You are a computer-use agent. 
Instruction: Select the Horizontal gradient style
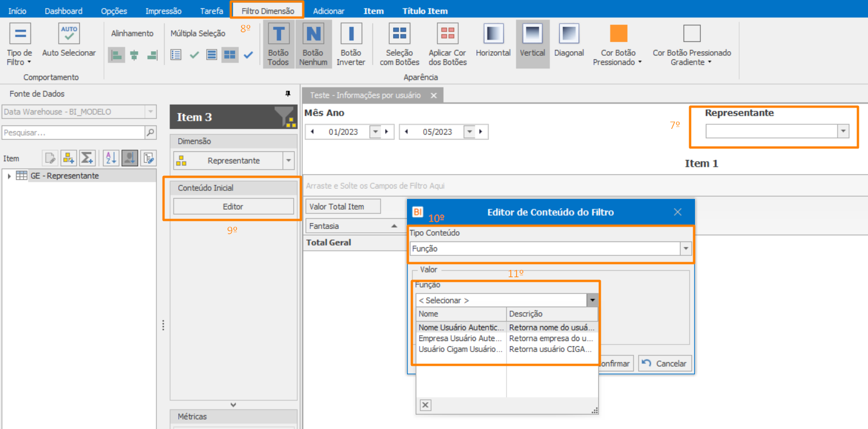coord(493,40)
